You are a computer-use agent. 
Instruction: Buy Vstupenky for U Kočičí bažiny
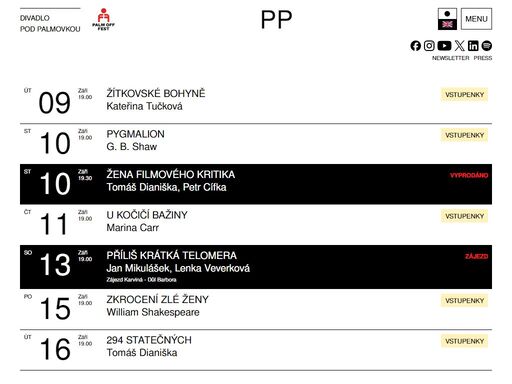click(x=464, y=216)
